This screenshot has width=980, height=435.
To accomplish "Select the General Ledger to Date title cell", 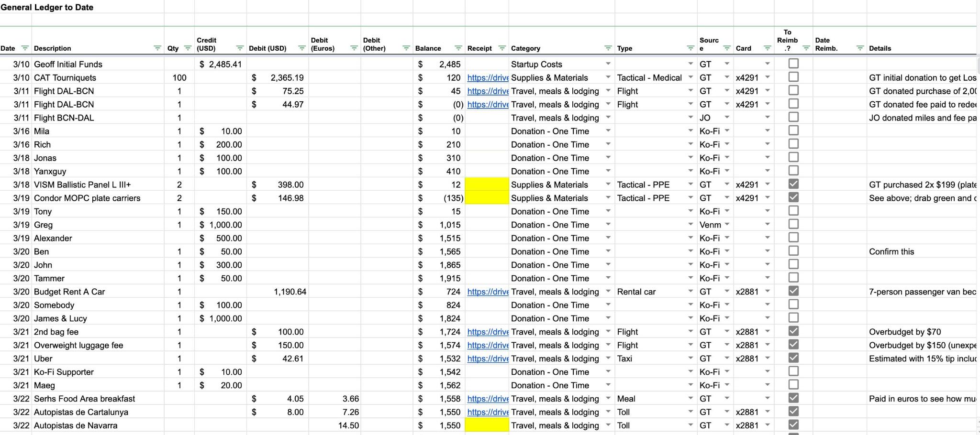I will [47, 7].
